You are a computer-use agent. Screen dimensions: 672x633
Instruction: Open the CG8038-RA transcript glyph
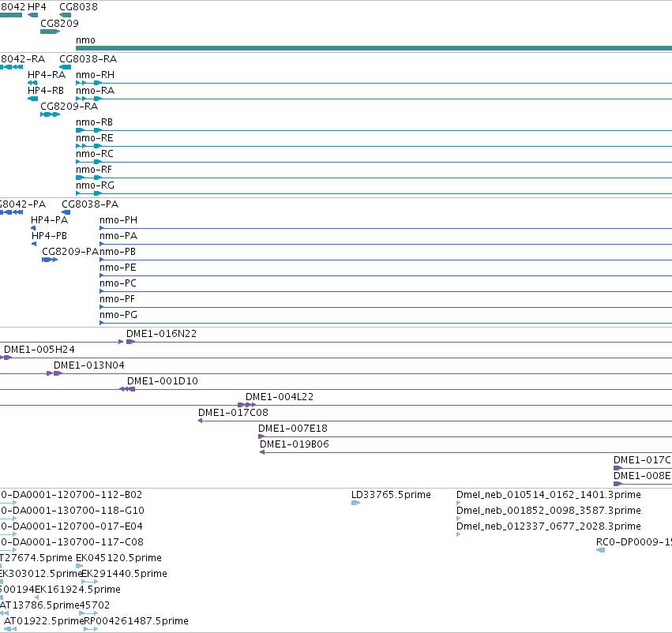click(65, 67)
